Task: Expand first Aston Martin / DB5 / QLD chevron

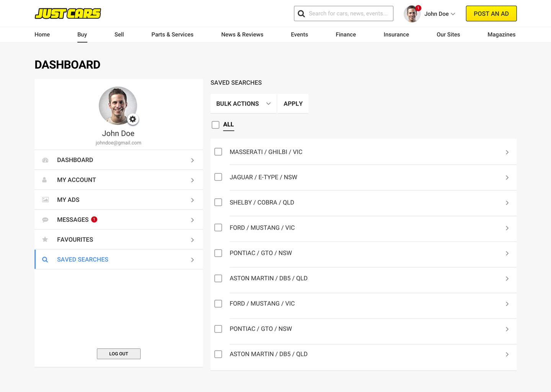Action: (507, 279)
